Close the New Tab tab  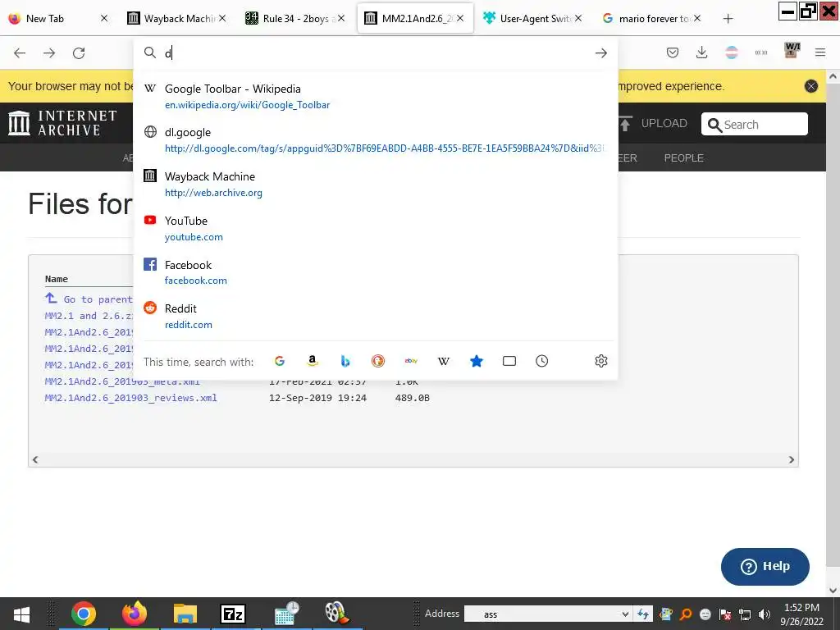coord(104,18)
